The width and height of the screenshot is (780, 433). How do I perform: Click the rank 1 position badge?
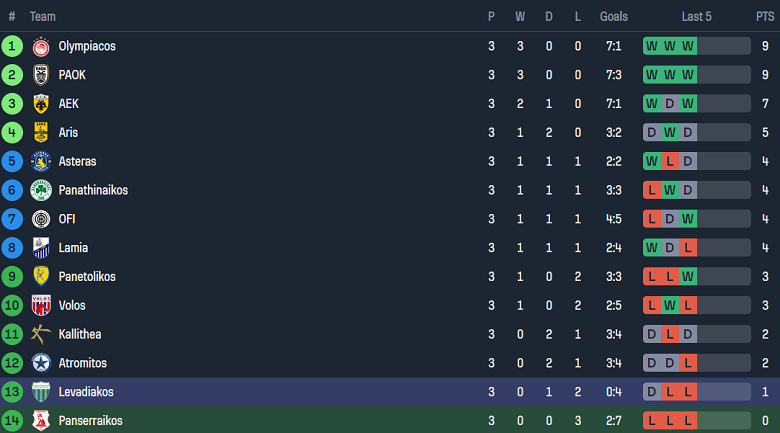pos(12,46)
